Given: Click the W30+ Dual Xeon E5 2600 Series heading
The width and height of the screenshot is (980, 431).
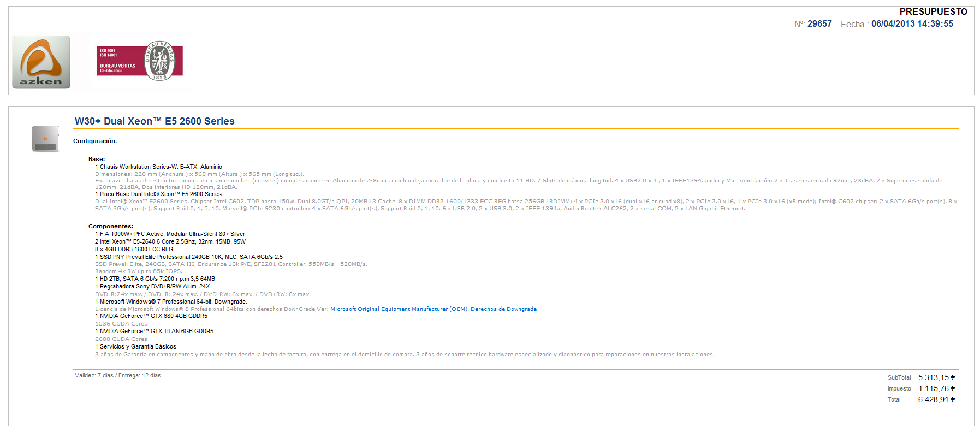Looking at the screenshot, I should (155, 121).
